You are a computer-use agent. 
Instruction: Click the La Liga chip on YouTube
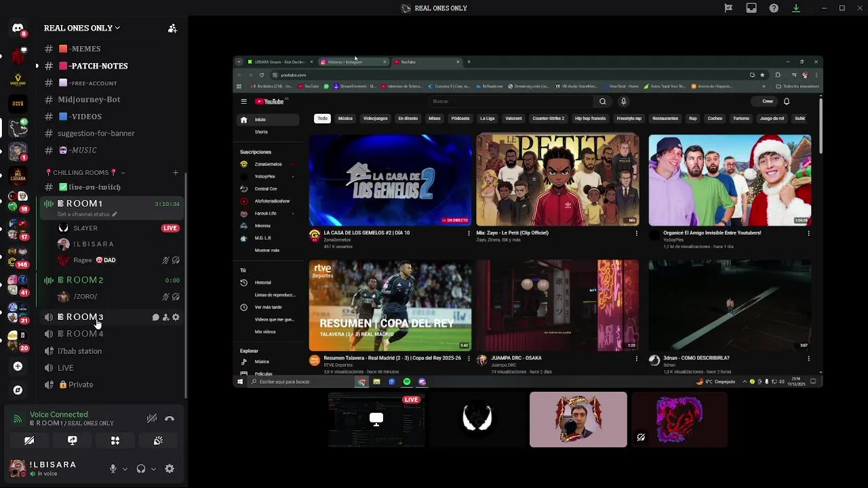(x=488, y=119)
